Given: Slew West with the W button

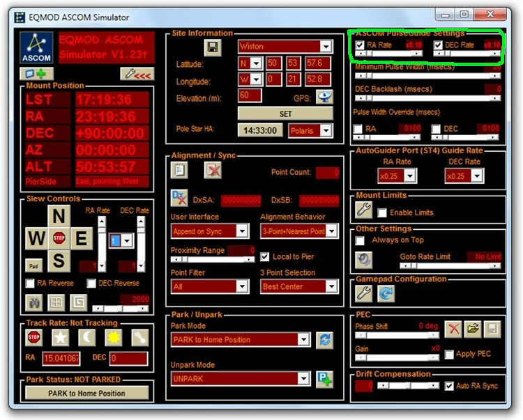Looking at the screenshot, I should click(x=37, y=238).
